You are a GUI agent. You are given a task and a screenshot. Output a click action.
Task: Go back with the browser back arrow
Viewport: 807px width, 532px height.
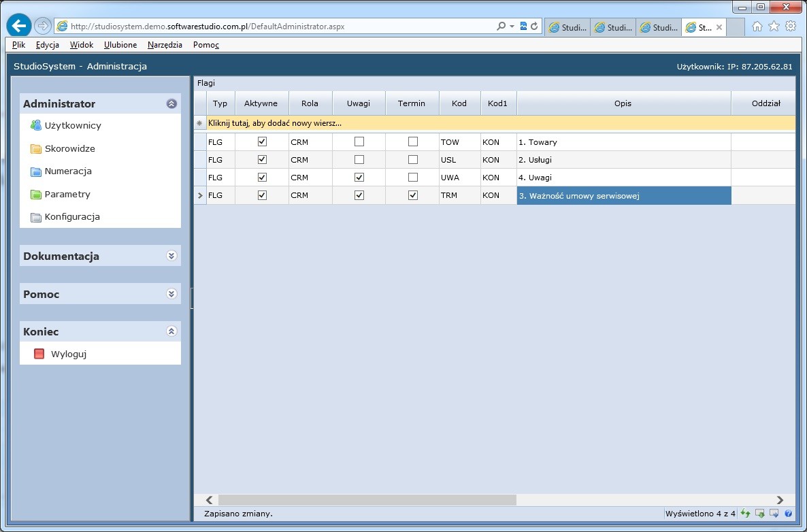point(19,26)
